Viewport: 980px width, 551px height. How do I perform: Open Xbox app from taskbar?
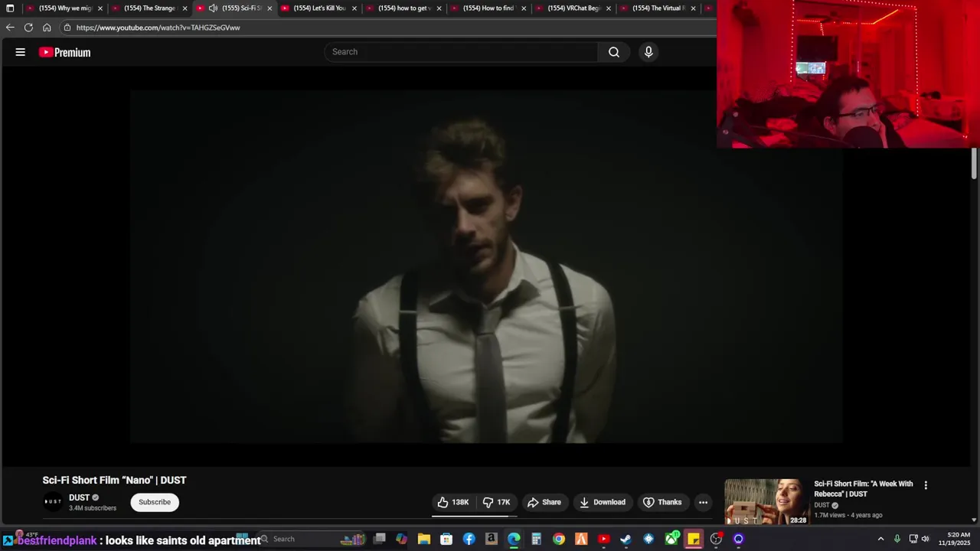click(671, 539)
